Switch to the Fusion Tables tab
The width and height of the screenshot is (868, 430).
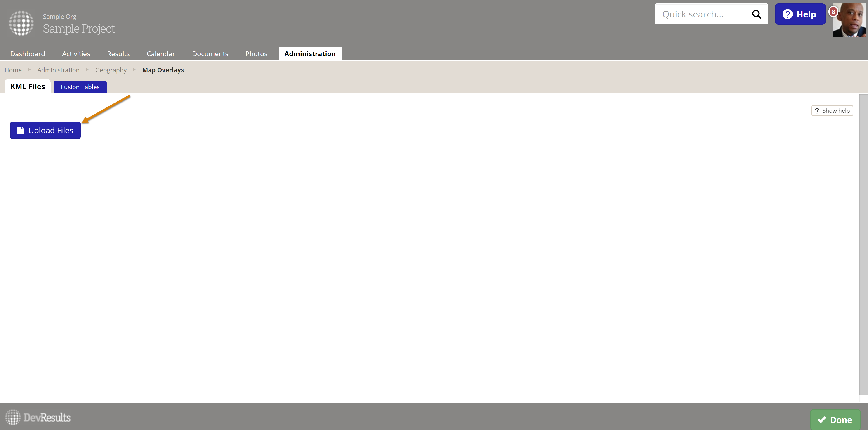tap(80, 87)
